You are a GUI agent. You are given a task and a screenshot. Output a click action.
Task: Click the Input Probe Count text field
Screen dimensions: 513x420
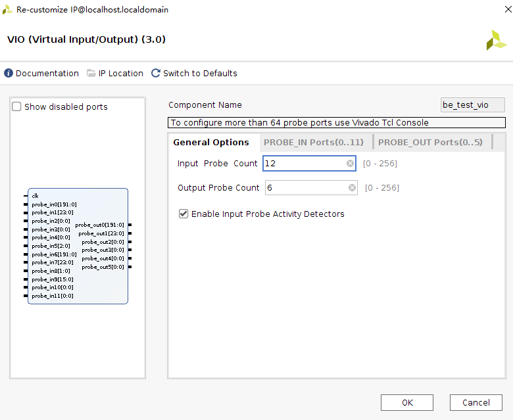tap(304, 164)
